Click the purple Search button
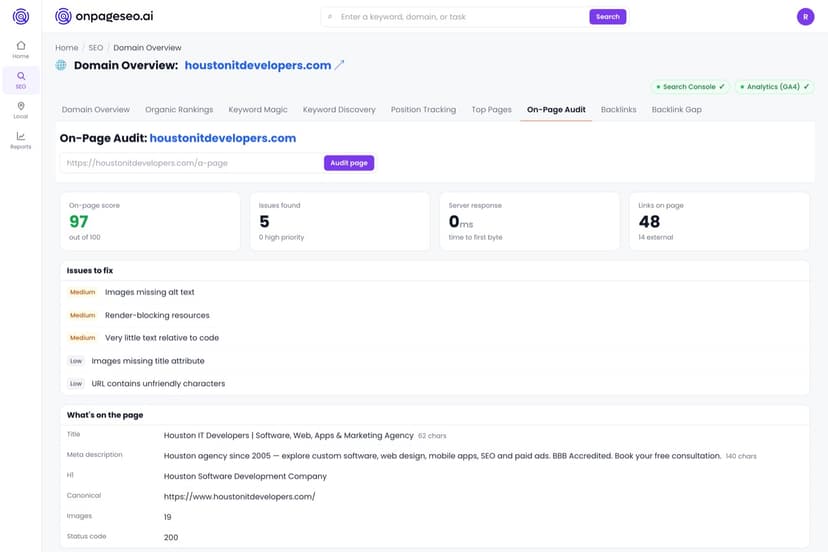This screenshot has height=552, width=828. click(x=607, y=17)
